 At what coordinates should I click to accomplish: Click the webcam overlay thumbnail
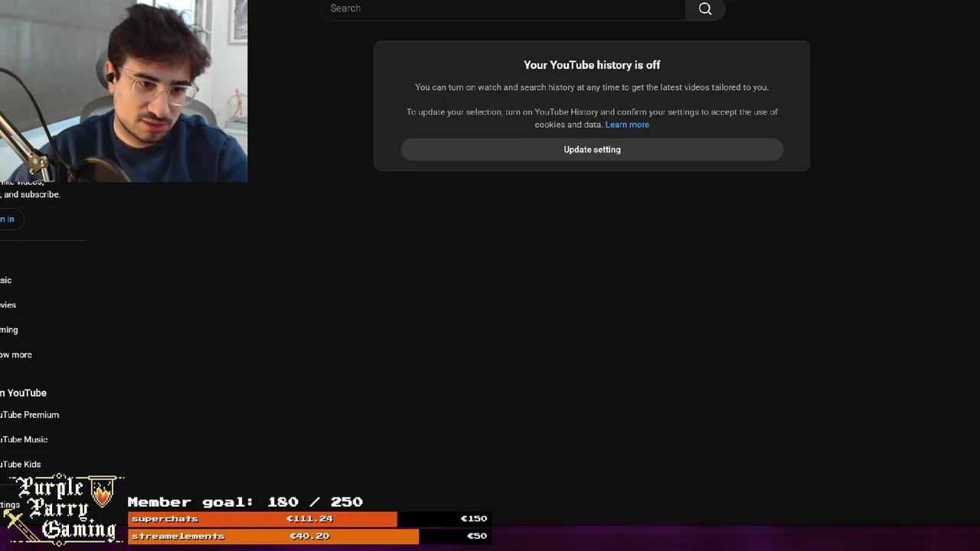[123, 90]
